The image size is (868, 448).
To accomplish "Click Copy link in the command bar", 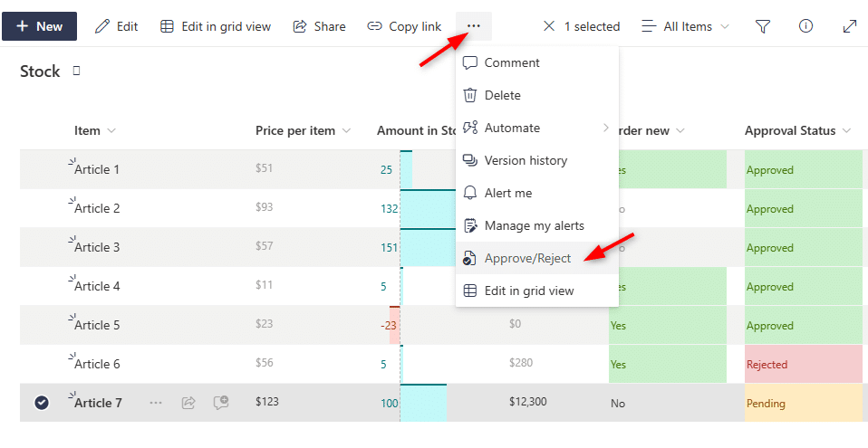I will coord(404,26).
